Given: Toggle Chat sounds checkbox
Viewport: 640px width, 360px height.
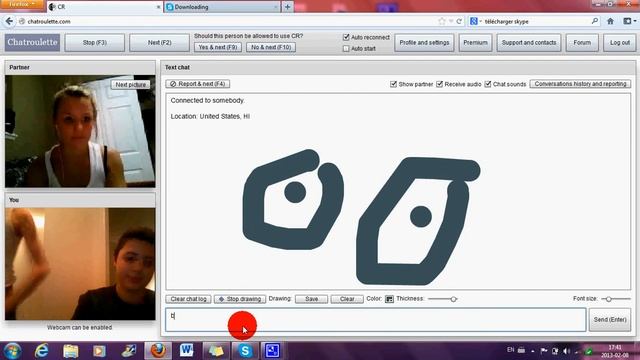Looking at the screenshot, I should [488, 84].
